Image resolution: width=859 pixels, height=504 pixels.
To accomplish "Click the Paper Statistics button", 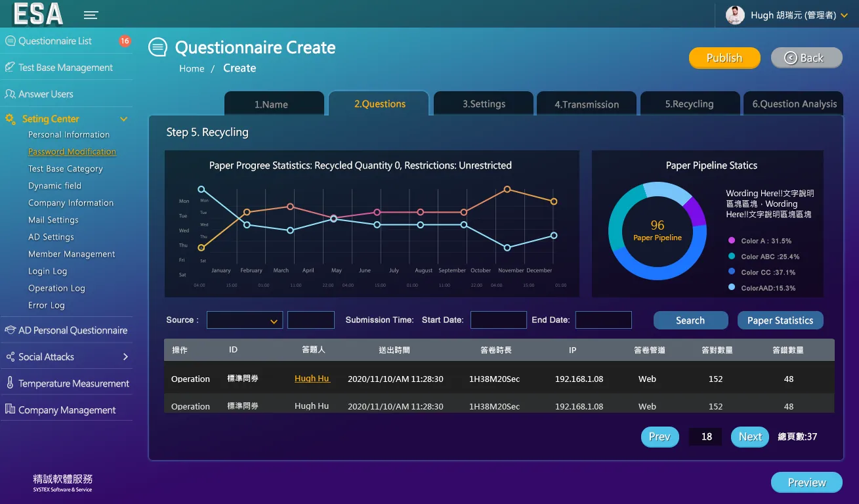I will coord(780,320).
